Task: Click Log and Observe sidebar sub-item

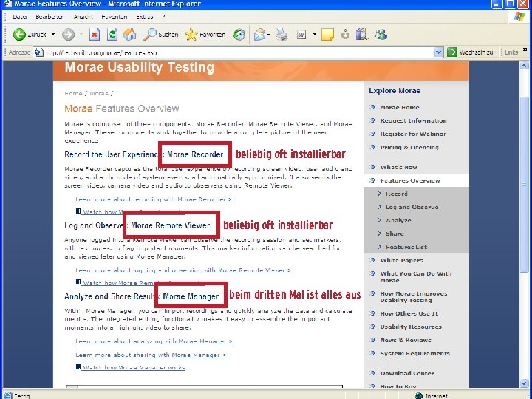Action: tap(412, 207)
